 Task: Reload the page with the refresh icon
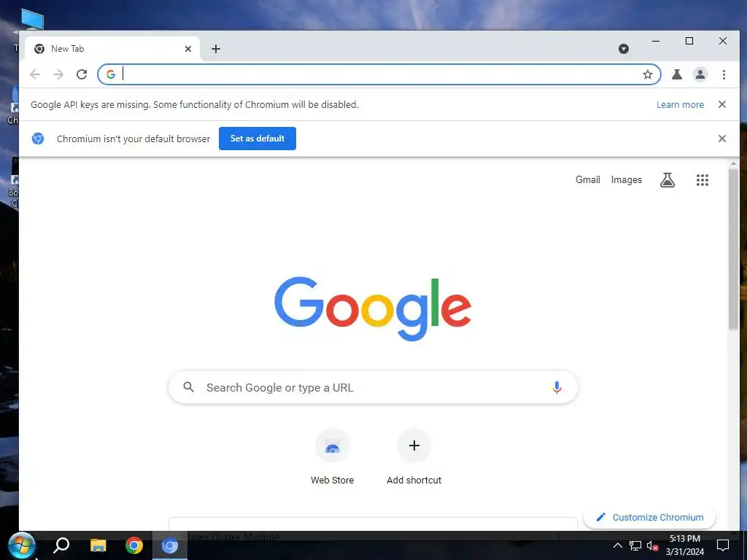[82, 74]
